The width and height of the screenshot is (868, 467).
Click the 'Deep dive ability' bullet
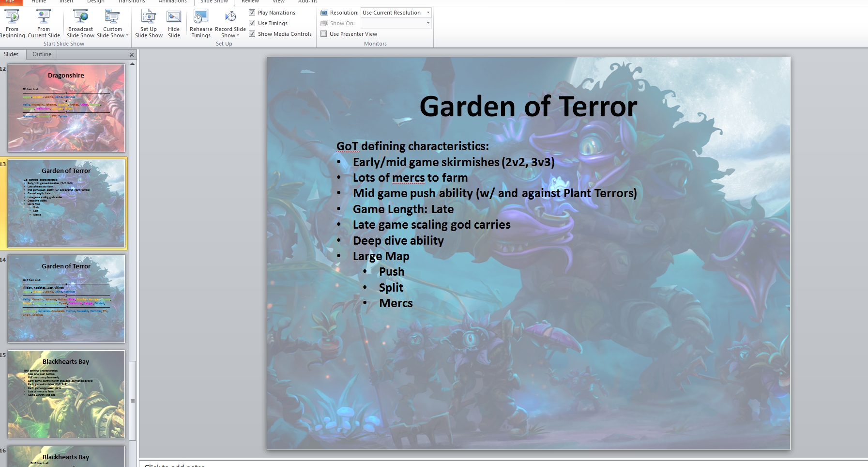pos(398,241)
